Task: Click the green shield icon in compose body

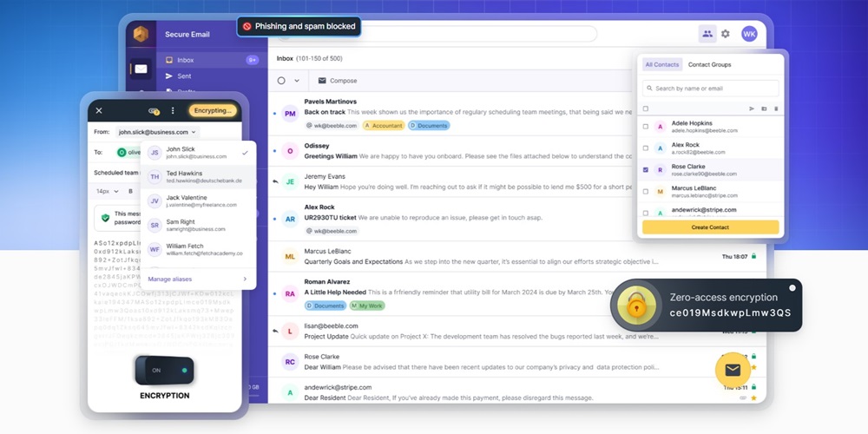Action: click(105, 218)
